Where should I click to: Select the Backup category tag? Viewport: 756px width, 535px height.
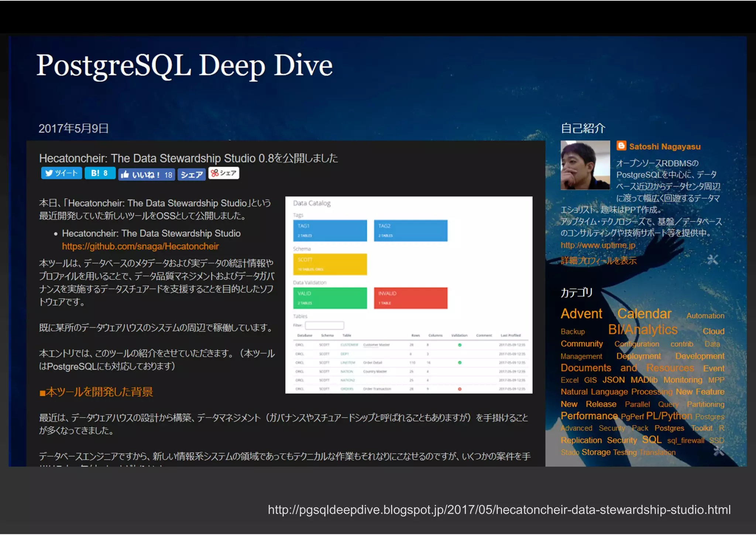click(573, 331)
